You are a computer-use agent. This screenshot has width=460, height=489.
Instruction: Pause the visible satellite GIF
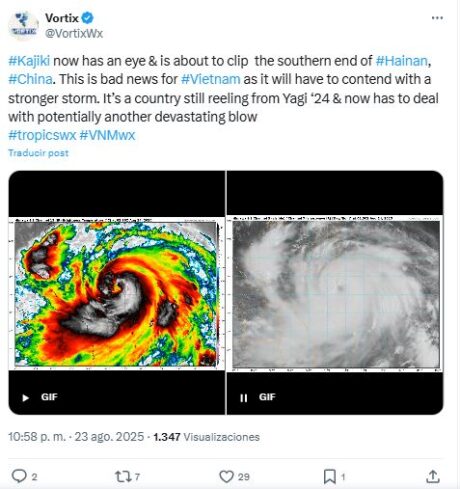point(244,397)
